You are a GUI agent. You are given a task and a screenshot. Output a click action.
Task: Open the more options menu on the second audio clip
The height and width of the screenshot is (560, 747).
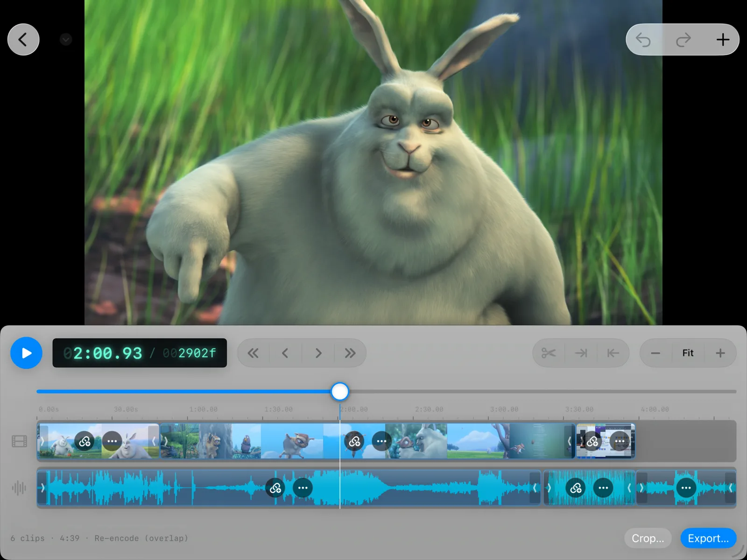point(603,488)
